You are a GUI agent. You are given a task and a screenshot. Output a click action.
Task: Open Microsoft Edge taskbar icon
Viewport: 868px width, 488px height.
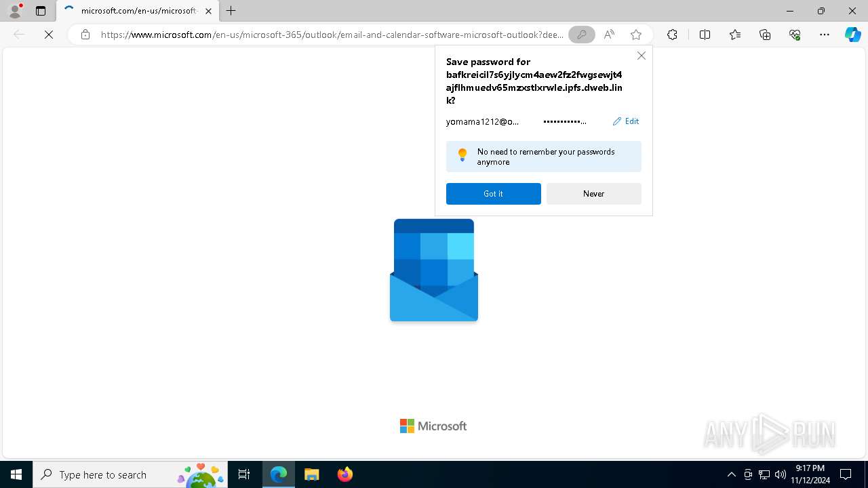click(x=279, y=474)
